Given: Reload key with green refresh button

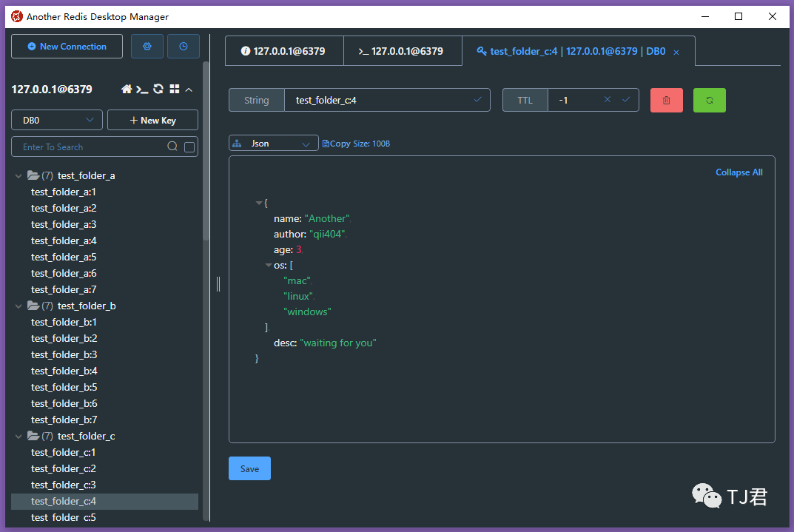Looking at the screenshot, I should tap(710, 100).
